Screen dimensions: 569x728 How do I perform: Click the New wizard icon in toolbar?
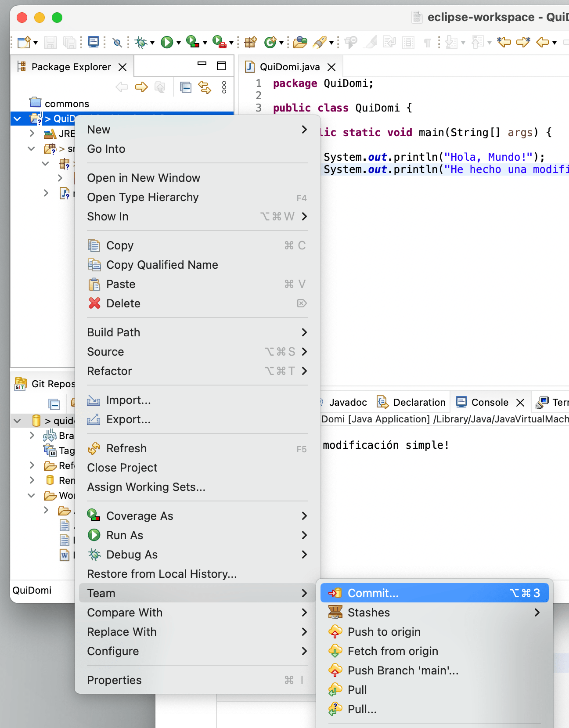pos(24,42)
